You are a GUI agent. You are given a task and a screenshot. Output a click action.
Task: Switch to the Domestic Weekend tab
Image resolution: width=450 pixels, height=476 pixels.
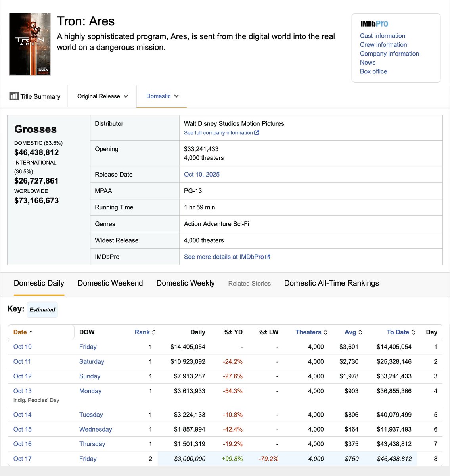110,283
